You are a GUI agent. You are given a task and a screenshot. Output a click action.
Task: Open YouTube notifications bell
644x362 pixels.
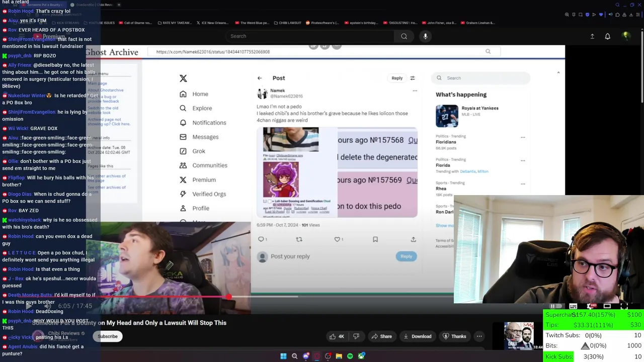pyautogui.click(x=607, y=36)
